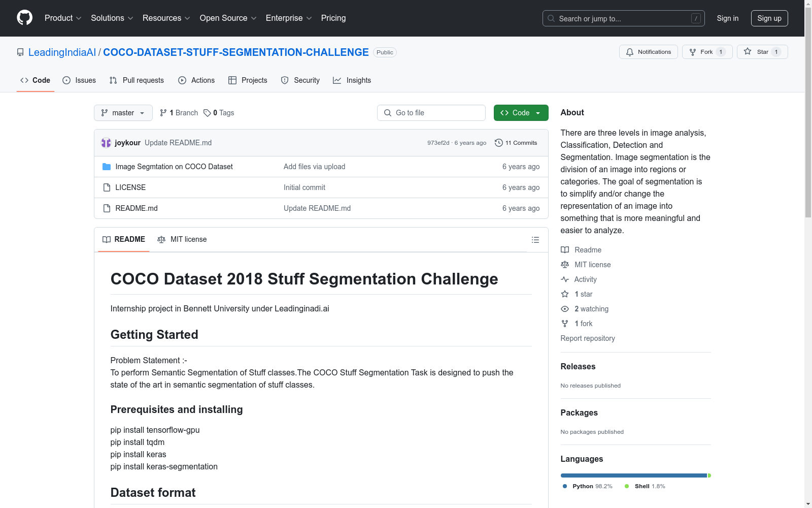The width and height of the screenshot is (812, 508).
Task: Click the 11 Commits link
Action: 516,143
